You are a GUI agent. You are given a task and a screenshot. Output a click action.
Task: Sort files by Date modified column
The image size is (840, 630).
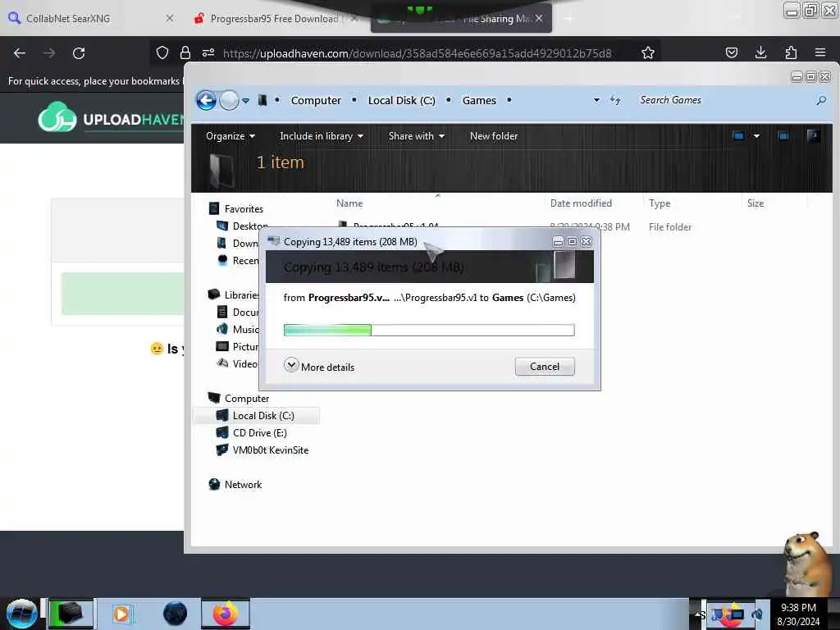[x=581, y=203]
